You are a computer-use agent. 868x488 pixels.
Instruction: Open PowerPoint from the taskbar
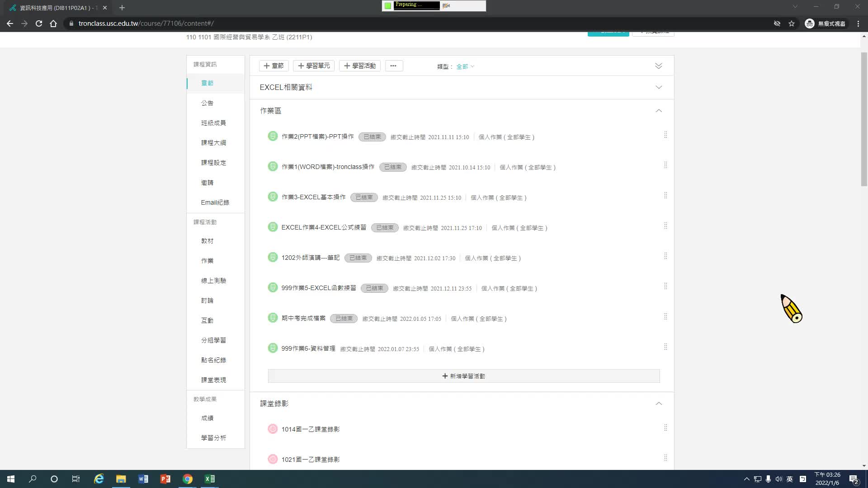coord(165,479)
